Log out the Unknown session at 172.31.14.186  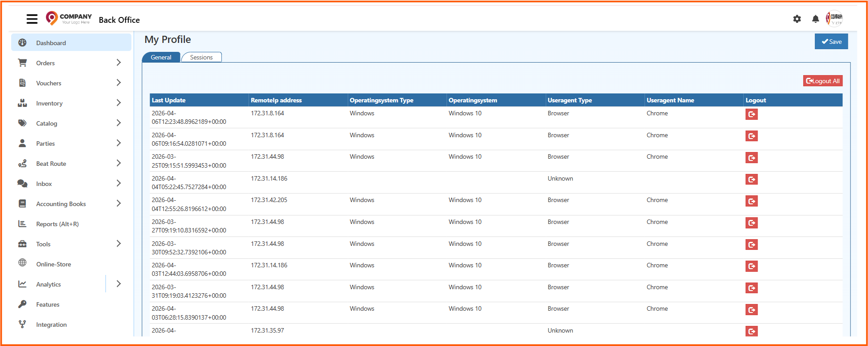(751, 180)
